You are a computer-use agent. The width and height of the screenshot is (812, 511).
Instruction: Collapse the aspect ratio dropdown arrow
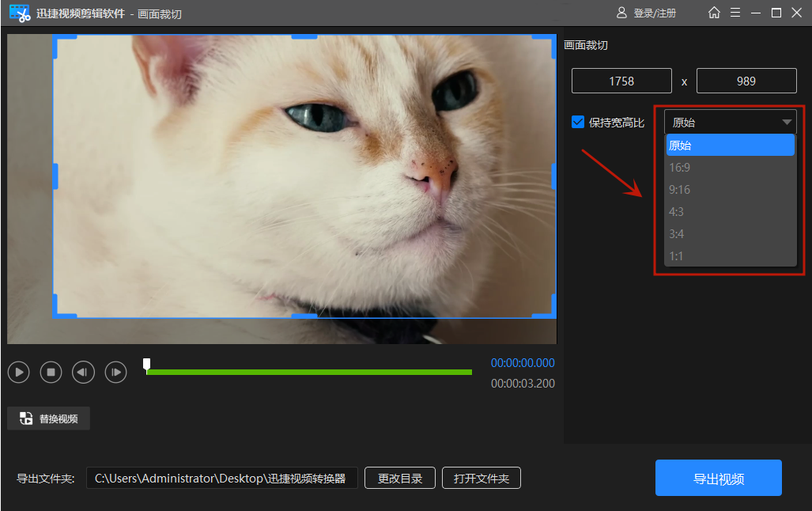(x=787, y=122)
